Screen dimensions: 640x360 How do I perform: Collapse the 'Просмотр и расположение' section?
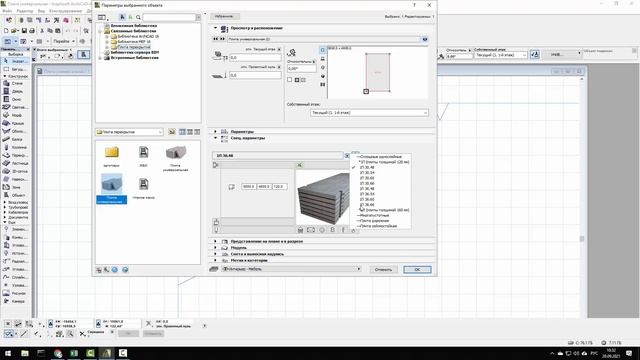click(216, 28)
